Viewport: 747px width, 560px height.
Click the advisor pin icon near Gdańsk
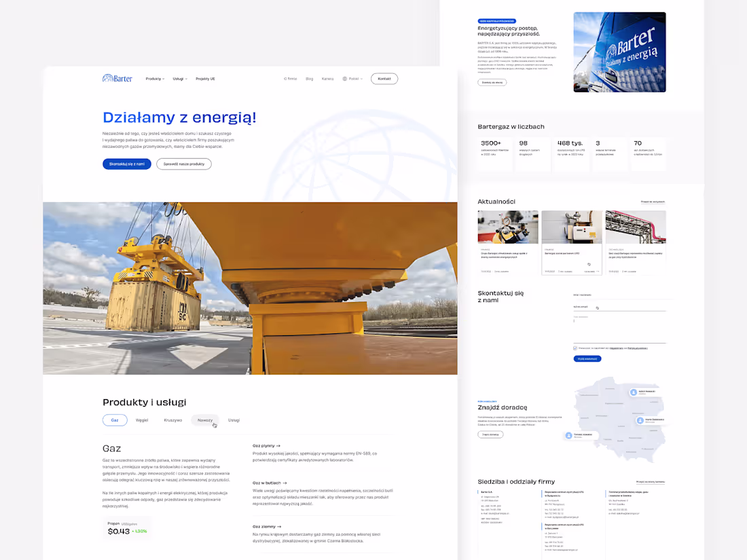point(634,392)
